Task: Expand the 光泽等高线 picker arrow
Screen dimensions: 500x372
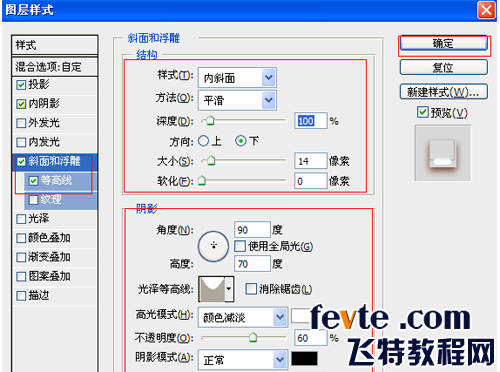Action: pos(229,289)
